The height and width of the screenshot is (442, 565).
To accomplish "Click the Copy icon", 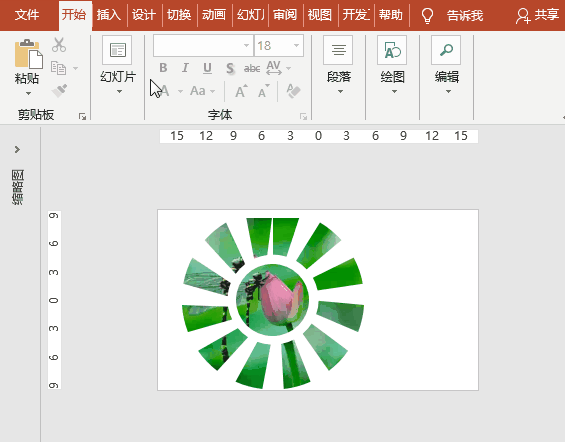I will point(58,68).
